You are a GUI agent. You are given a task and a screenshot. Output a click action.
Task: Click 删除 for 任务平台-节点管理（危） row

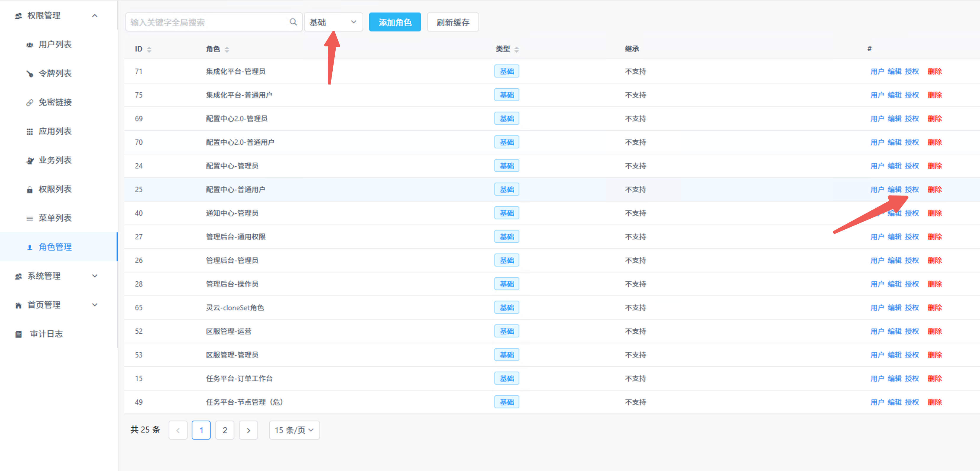coord(935,402)
